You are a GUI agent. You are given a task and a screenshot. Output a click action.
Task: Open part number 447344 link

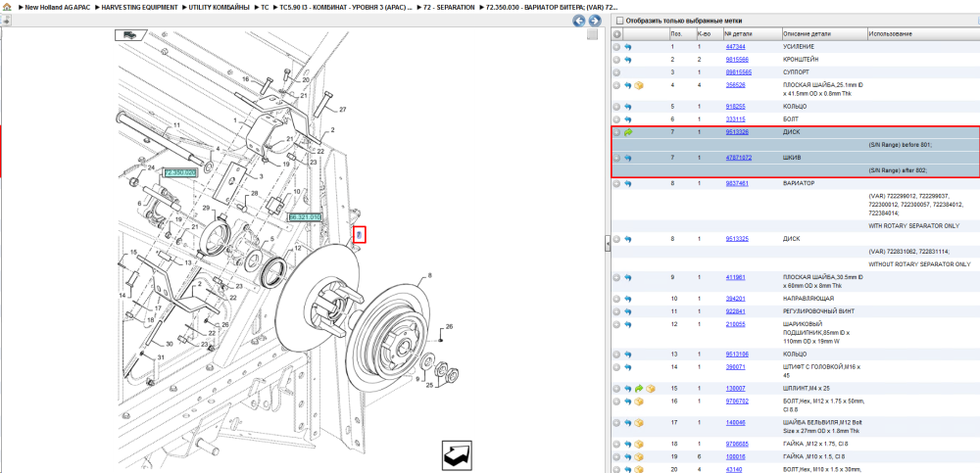735,47
